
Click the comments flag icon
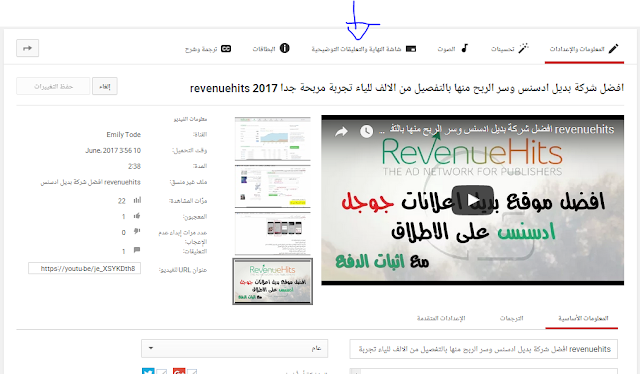(137, 250)
